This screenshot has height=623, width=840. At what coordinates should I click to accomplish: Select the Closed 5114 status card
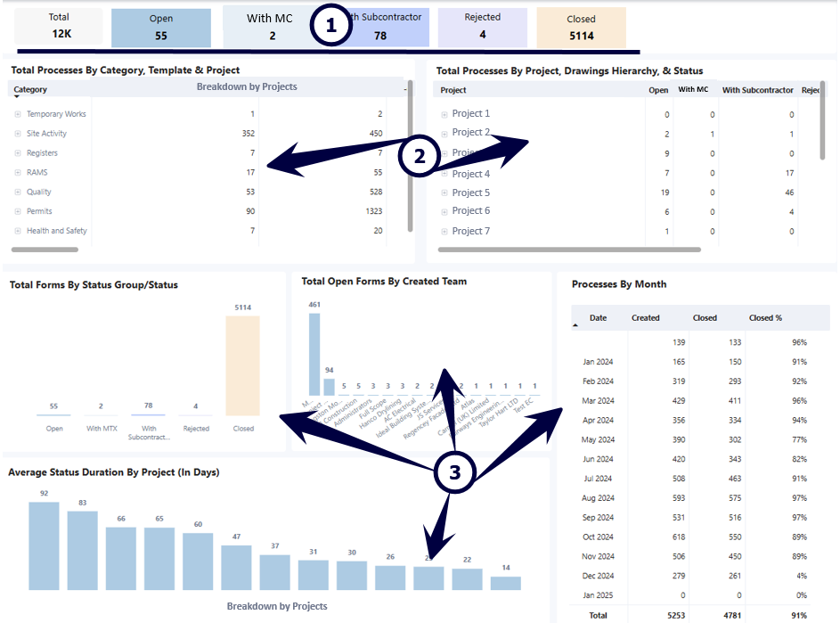582,28
